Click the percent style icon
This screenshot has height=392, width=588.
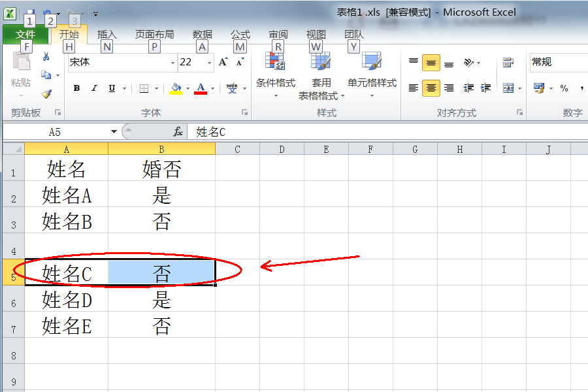click(564, 88)
